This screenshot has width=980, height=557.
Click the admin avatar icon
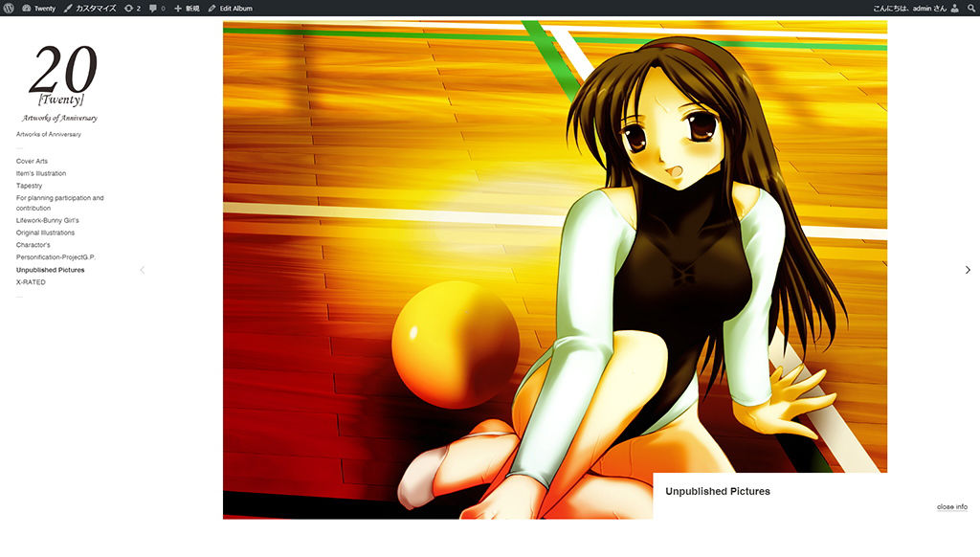(954, 8)
